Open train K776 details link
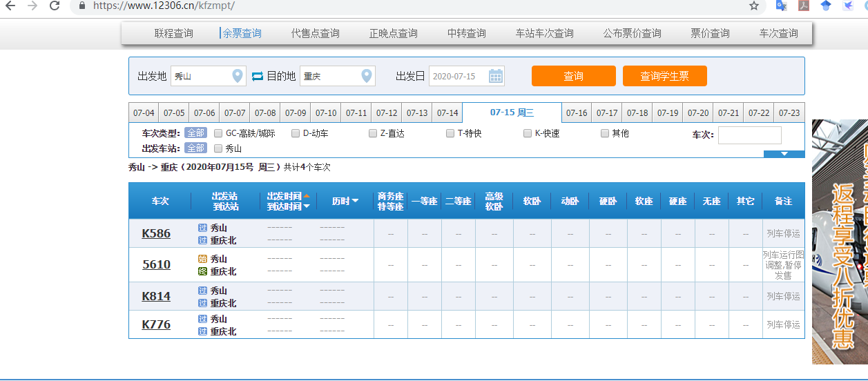The image size is (868, 381). pyautogui.click(x=156, y=324)
